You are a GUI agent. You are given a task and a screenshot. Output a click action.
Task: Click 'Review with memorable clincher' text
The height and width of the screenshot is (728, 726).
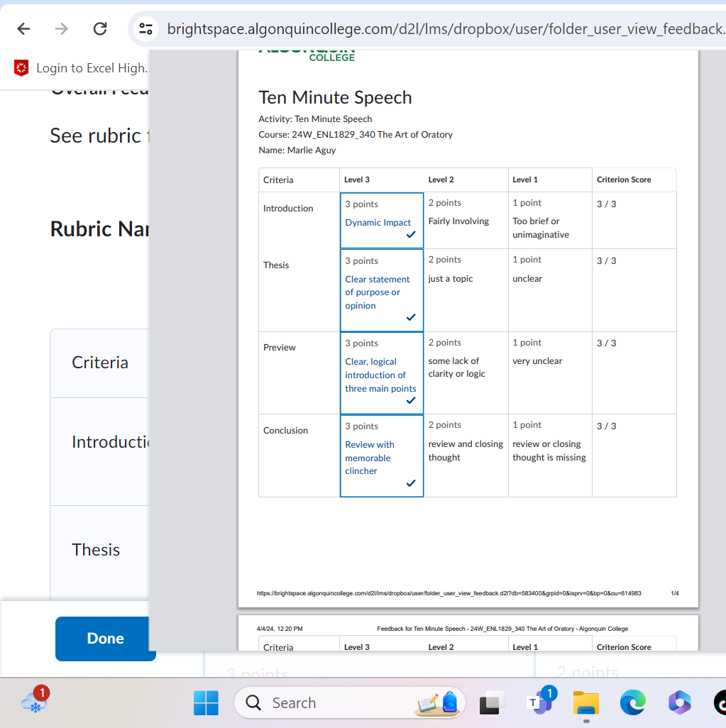tap(369, 458)
